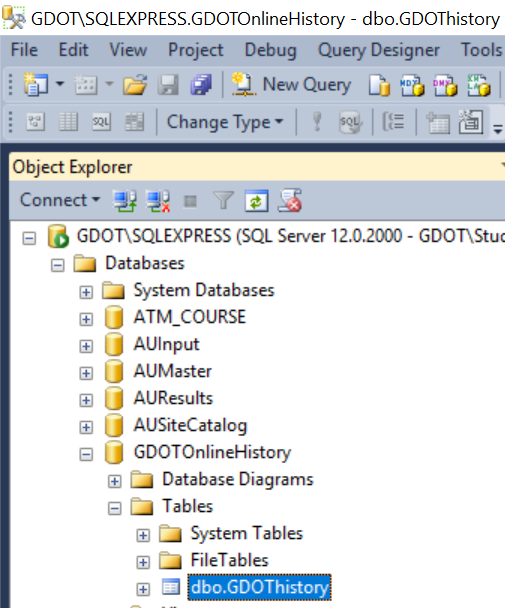Click the Analysis Services XMLA Query icon
This screenshot has height=608, width=505.
pos(479,85)
